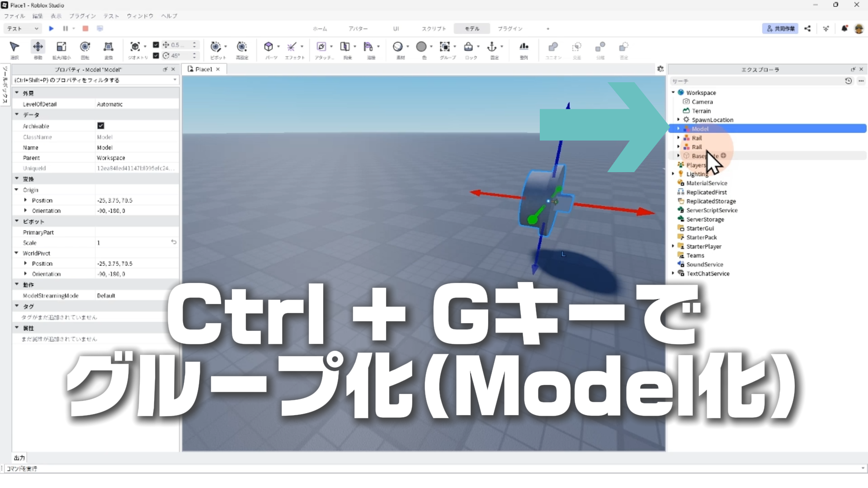Click the Lock (ロック) tool icon
Screen dimensions: 868x488
(x=468, y=47)
